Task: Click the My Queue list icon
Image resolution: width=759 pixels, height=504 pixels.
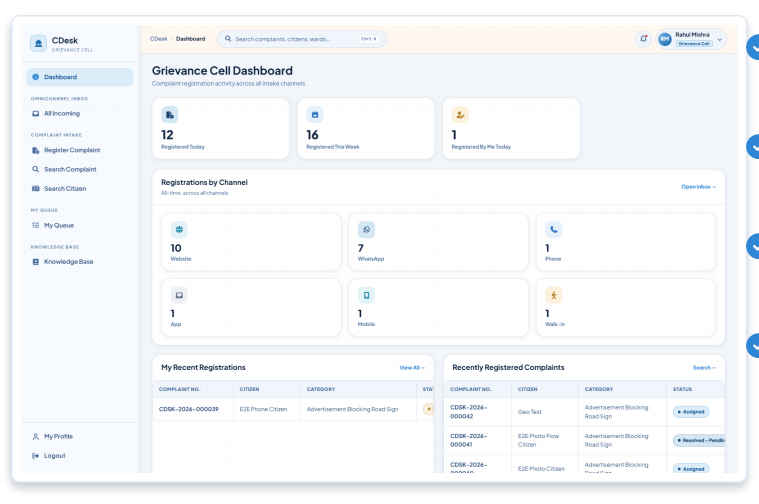Action: click(35, 225)
